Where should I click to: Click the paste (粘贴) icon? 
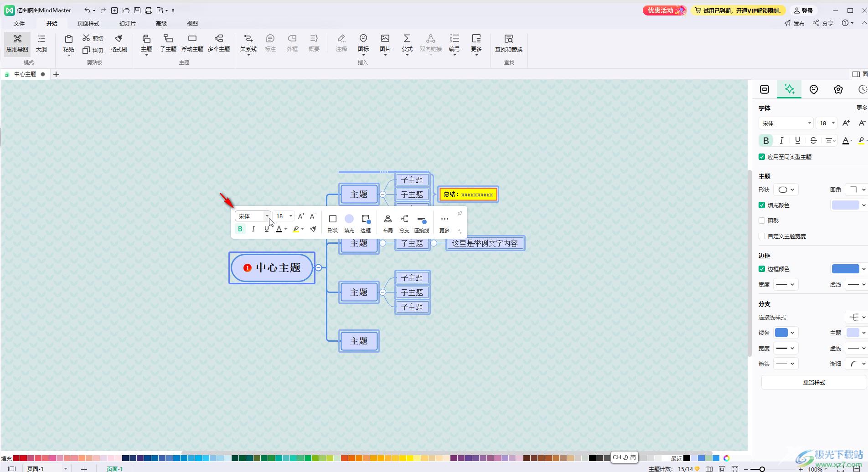69,39
